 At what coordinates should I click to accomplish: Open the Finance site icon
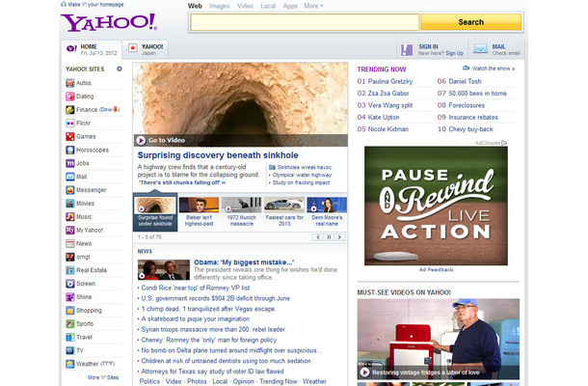70,110
